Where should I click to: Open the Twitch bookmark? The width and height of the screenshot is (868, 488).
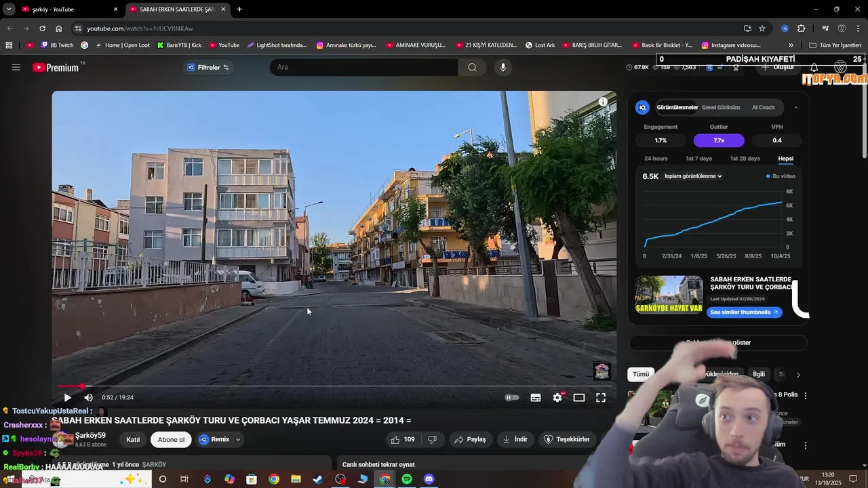click(57, 45)
